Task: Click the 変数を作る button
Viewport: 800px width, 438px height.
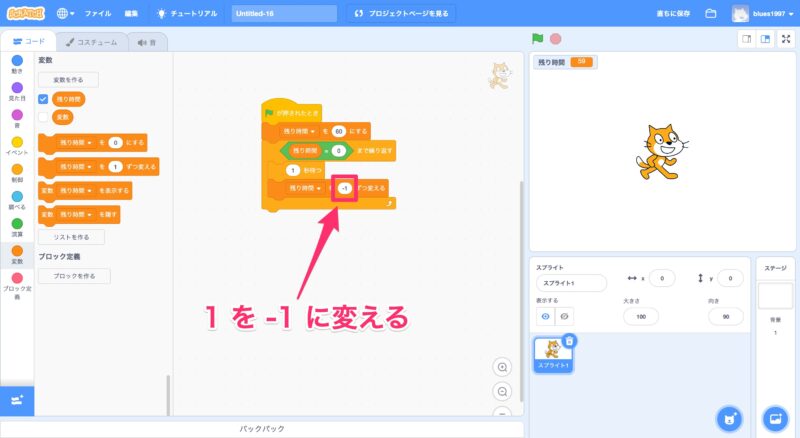Action: click(x=68, y=79)
